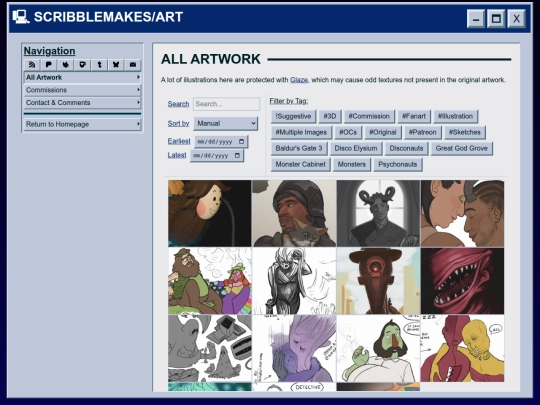Toggle the #Fanart tag filter

click(414, 116)
